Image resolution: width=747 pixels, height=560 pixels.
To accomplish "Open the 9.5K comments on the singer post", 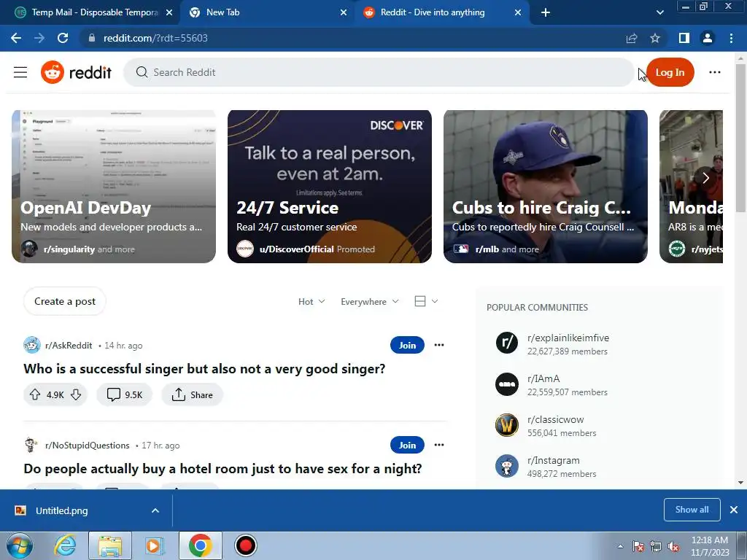I will 124,394.
